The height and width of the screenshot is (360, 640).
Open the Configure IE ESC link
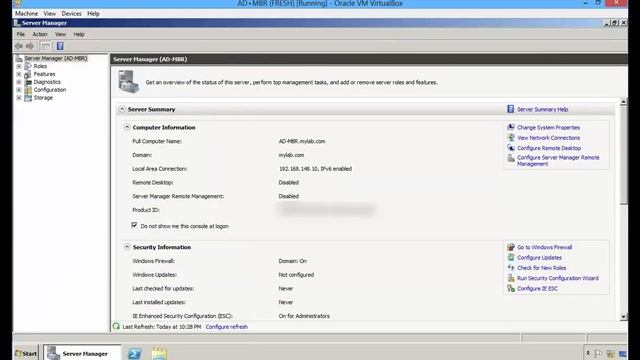coord(537,288)
